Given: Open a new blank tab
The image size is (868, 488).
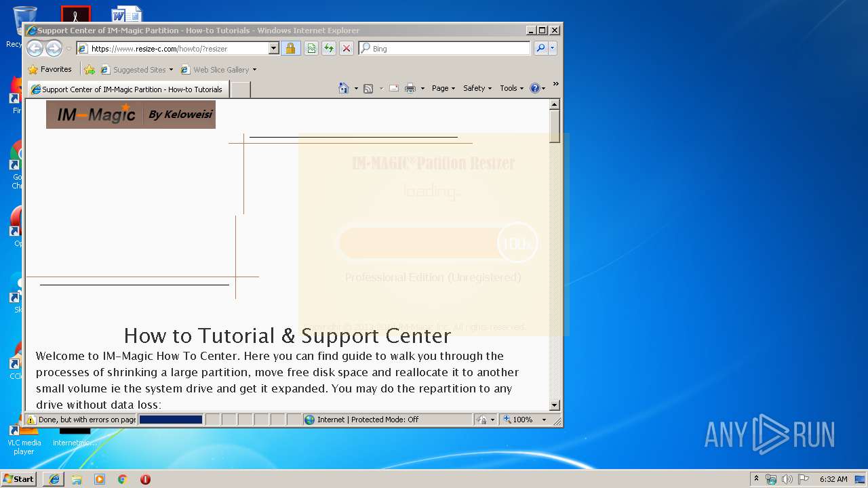Looking at the screenshot, I should (x=240, y=89).
